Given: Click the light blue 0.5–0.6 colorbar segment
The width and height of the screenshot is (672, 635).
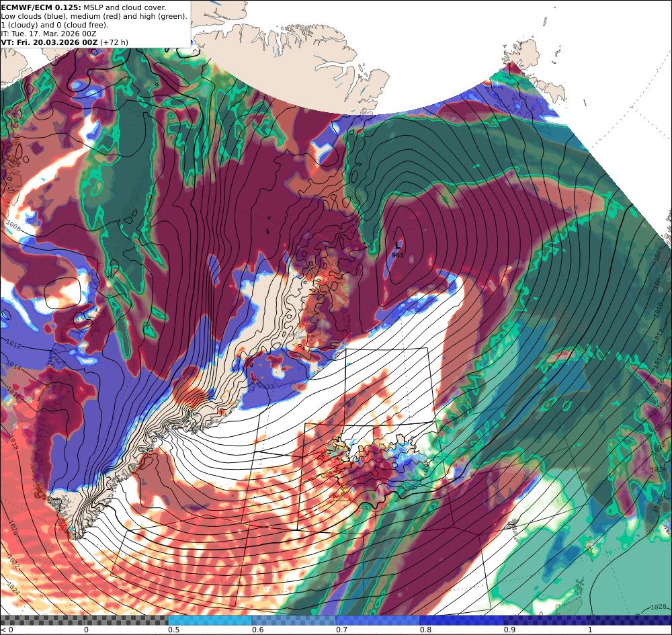Looking at the screenshot, I should click(x=210, y=620).
